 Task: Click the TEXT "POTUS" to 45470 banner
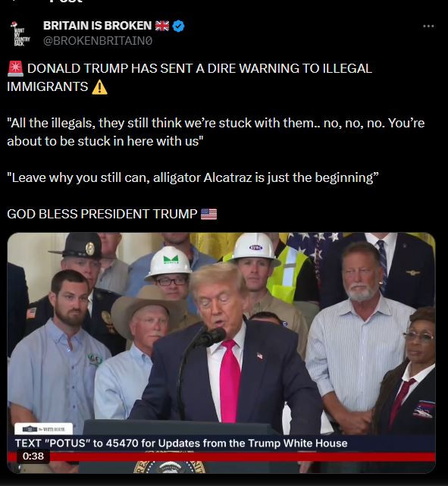click(x=181, y=444)
